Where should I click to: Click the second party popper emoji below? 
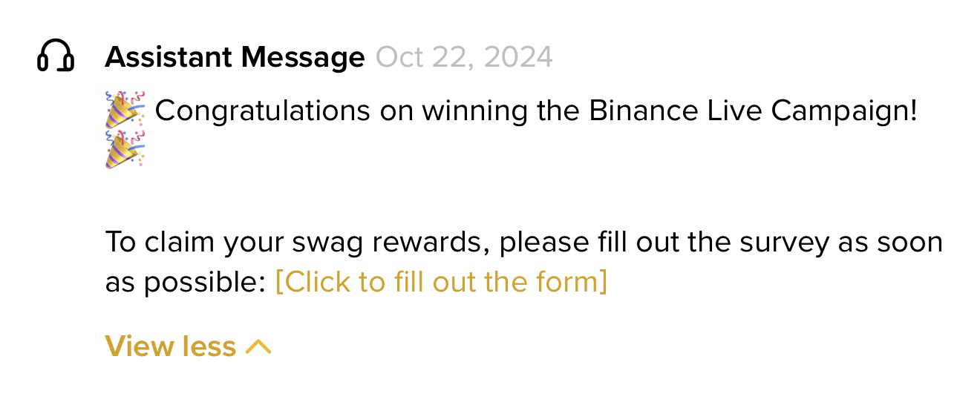125,150
